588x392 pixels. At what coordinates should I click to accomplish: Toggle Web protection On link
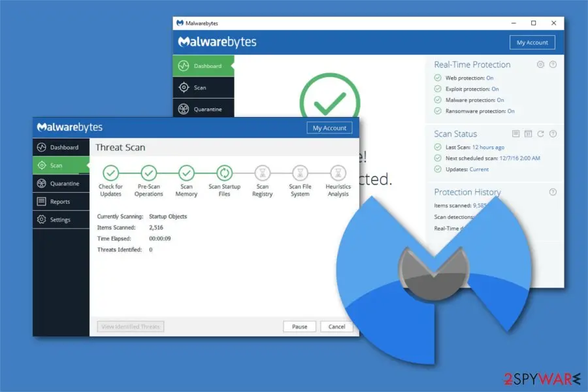point(490,78)
